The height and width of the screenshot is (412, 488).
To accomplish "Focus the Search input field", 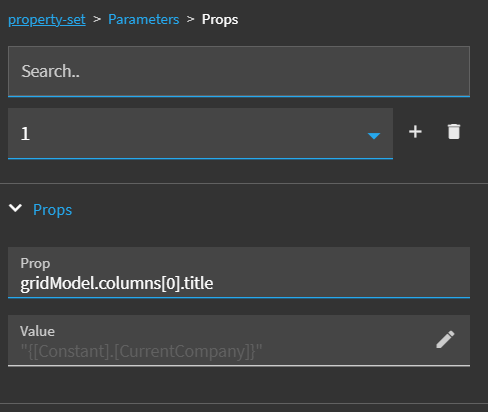I will point(239,71).
